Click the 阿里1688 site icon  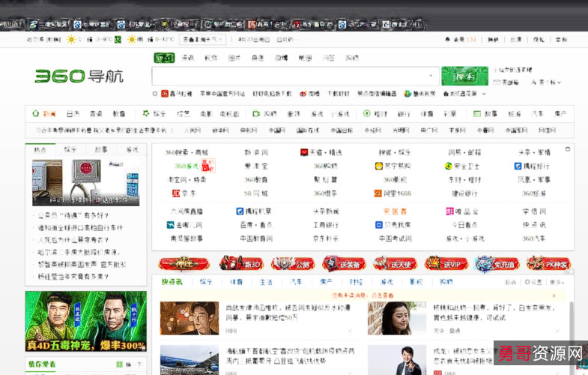(378, 193)
